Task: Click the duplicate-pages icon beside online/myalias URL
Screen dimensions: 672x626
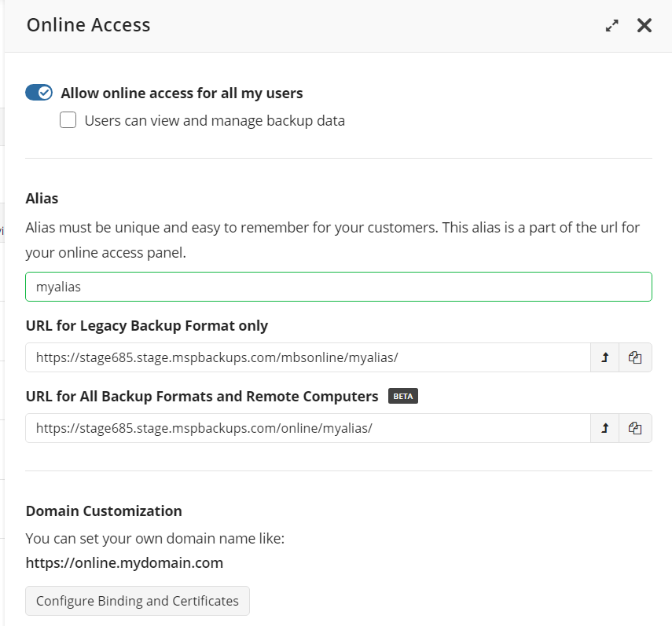Action: [635, 428]
